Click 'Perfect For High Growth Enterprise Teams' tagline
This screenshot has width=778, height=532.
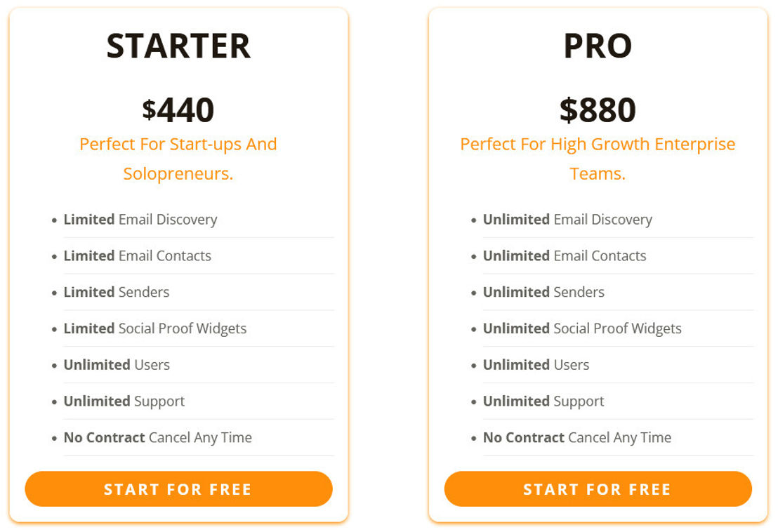pos(598,159)
